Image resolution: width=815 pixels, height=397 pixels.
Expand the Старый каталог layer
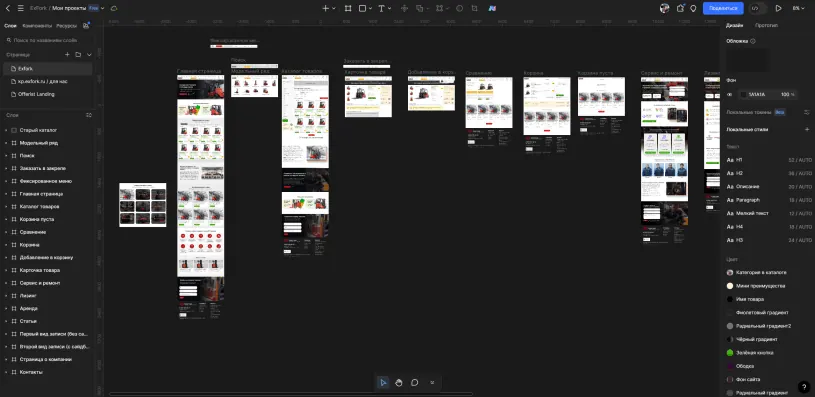coord(6,130)
